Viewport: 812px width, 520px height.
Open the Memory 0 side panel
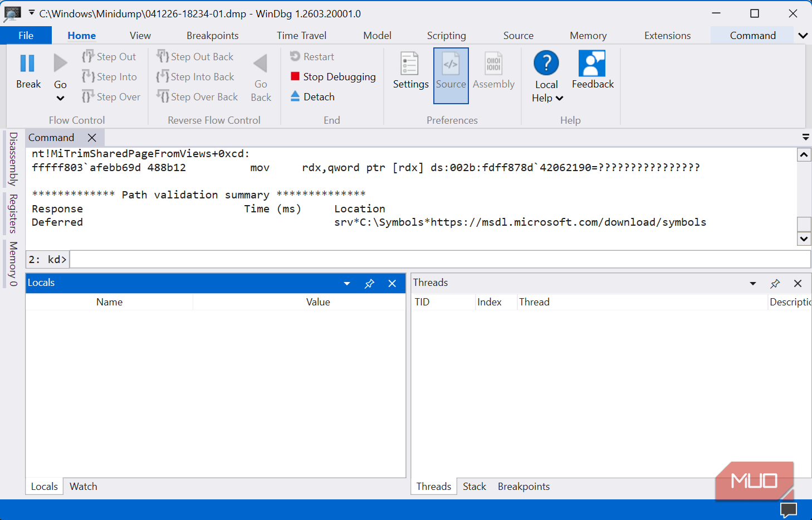13,264
